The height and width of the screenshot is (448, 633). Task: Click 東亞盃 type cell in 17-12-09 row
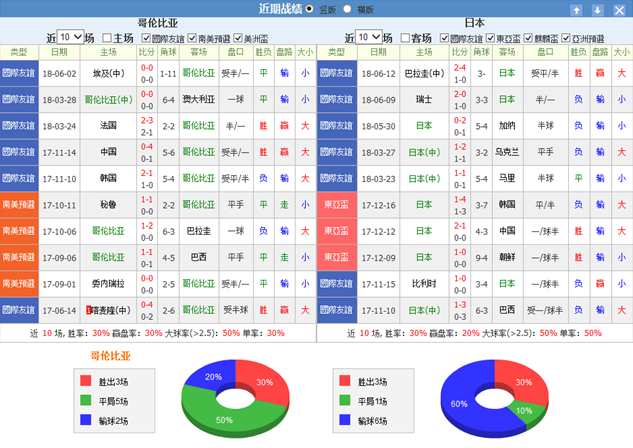(x=337, y=257)
